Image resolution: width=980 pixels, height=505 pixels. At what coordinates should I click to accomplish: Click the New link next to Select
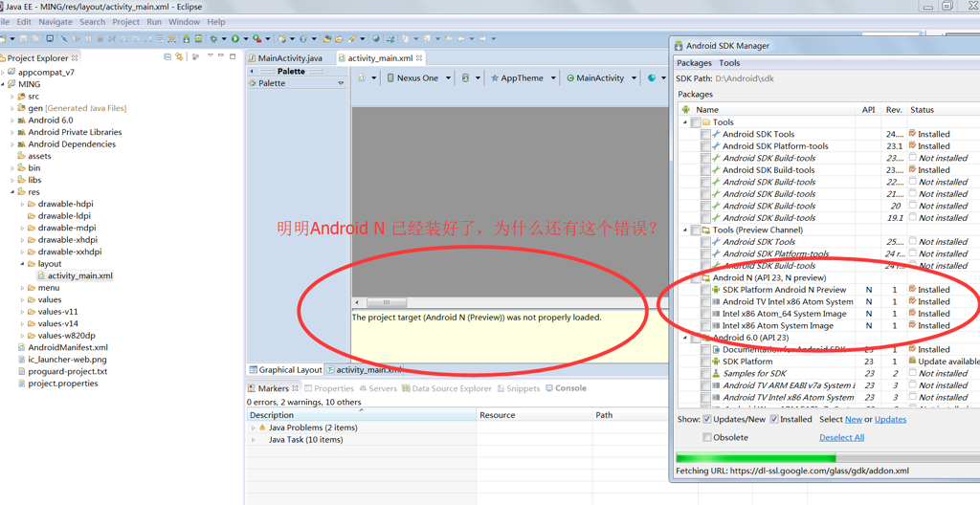pos(853,419)
